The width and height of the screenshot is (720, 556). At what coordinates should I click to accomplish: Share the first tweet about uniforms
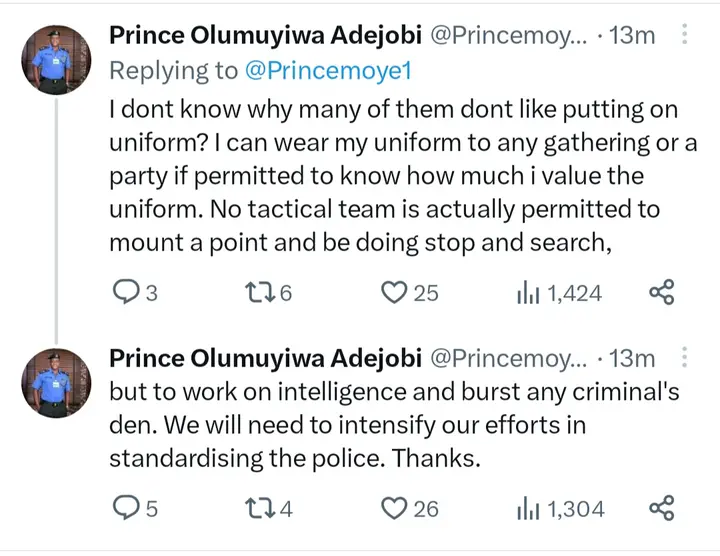coord(661,292)
